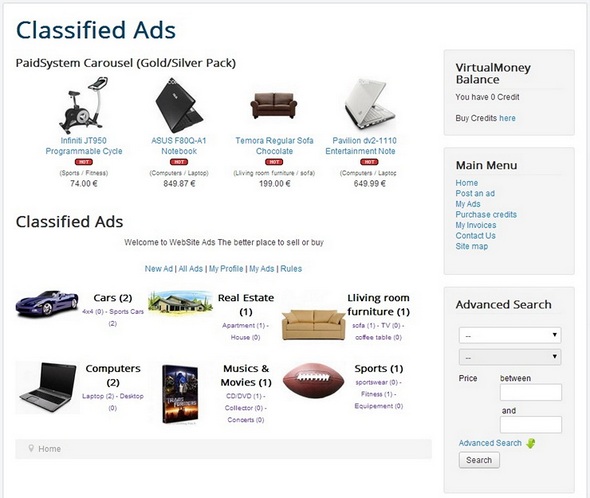Expand the first Advanced Search category dropdown

click(510, 335)
